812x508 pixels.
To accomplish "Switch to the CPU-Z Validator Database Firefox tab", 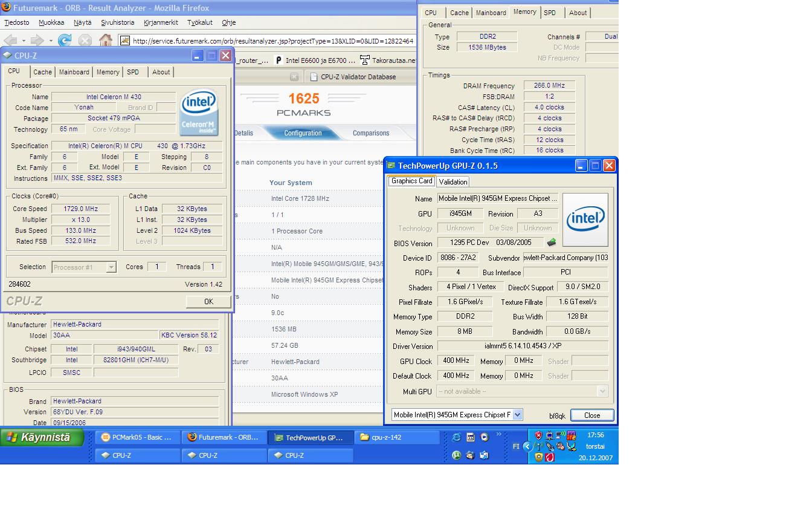I will 358,77.
